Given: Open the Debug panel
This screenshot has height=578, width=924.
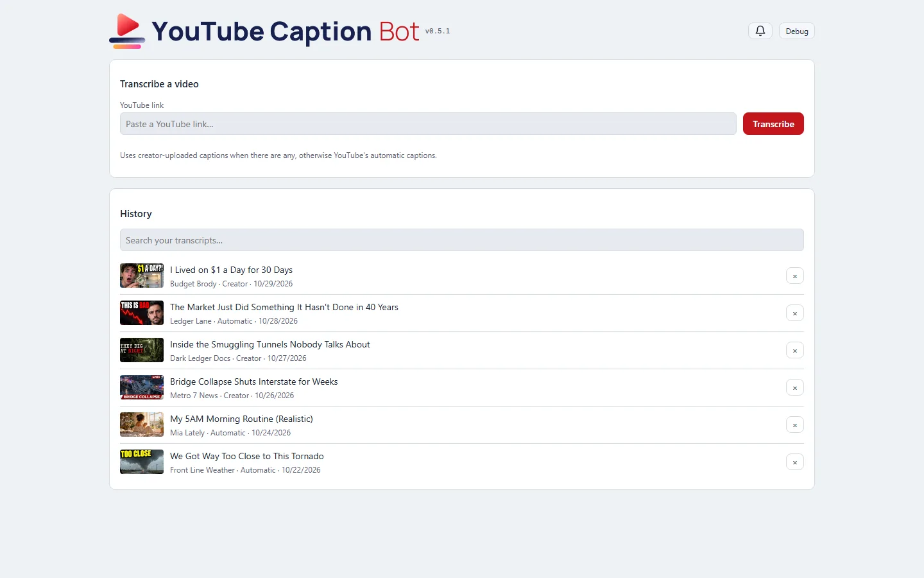Looking at the screenshot, I should click(797, 31).
